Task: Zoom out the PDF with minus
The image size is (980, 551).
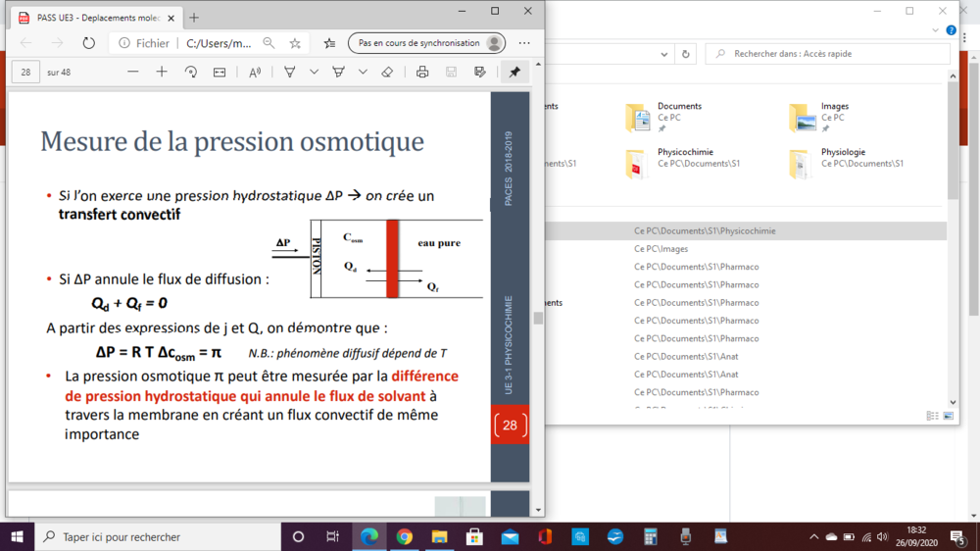Action: [133, 73]
